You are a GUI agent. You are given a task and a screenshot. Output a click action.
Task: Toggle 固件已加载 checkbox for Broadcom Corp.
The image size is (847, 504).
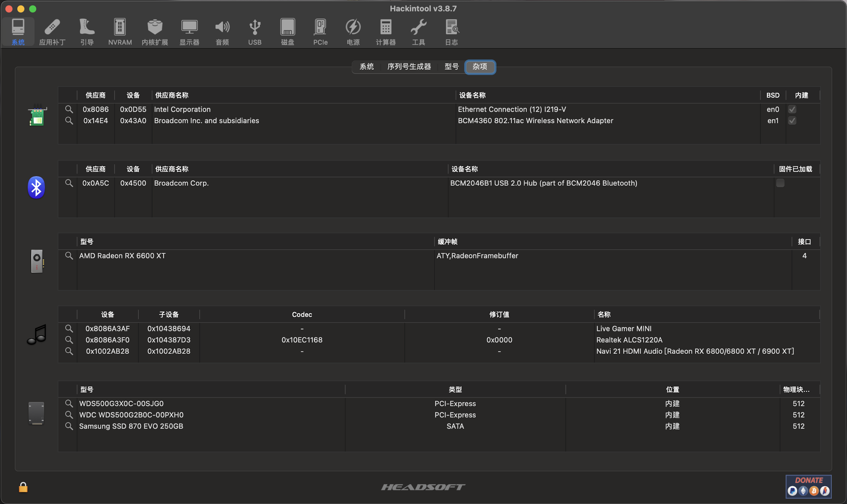tap(780, 183)
